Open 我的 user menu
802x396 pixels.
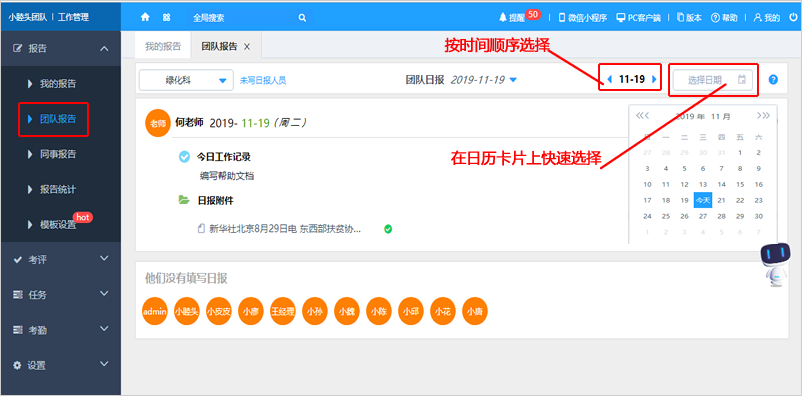coord(767,17)
